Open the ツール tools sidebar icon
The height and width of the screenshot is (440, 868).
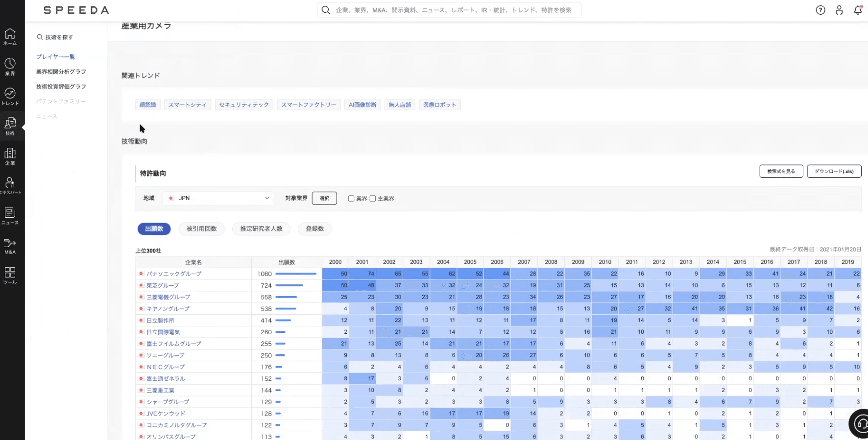[x=10, y=276]
